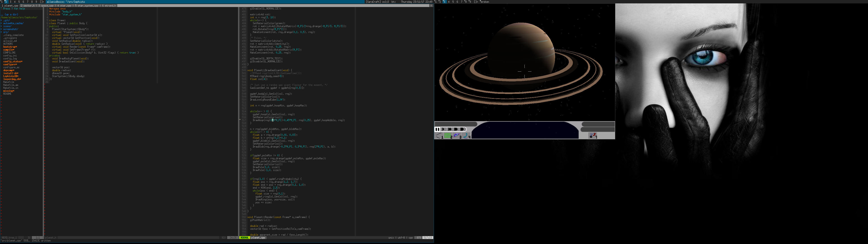Viewport: 868px width, 244px height.
Task: Open Makefile.am in the file tree
Action: (10, 85)
